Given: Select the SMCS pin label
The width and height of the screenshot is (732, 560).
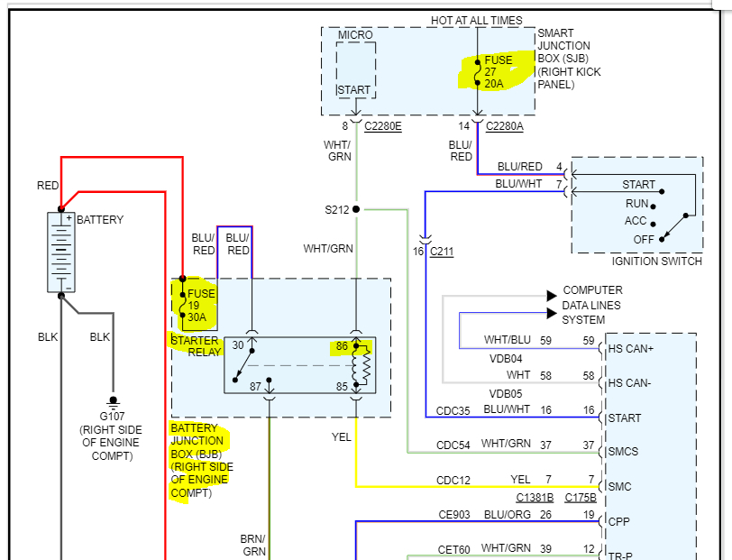Looking at the screenshot, I should point(623,452).
